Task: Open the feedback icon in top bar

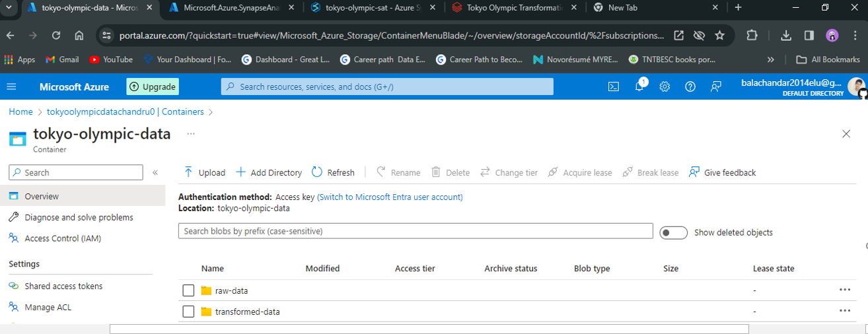Action: pyautogui.click(x=716, y=86)
